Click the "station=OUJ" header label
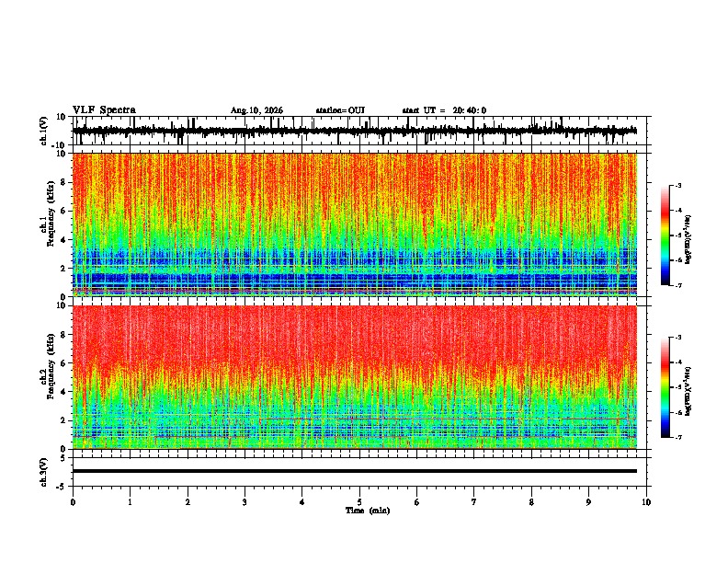Screen dimensions: 728x563 [340, 110]
